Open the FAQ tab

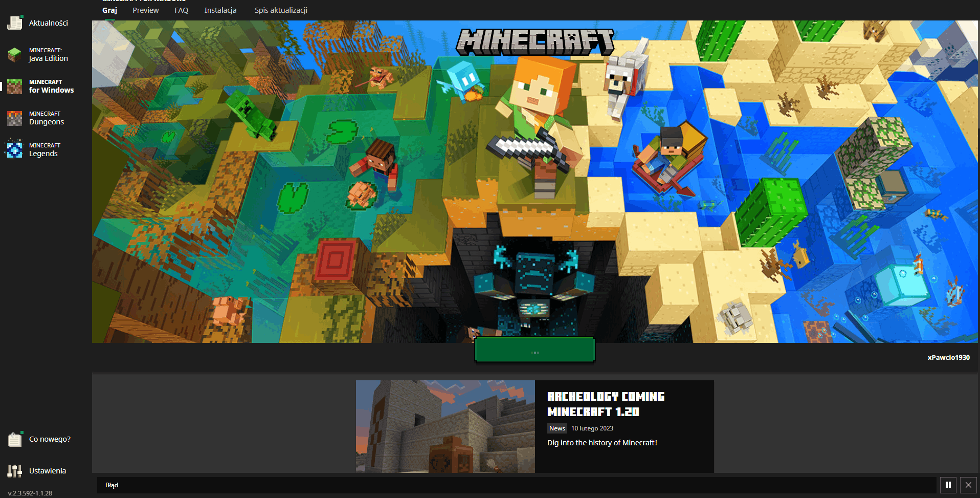pyautogui.click(x=182, y=10)
